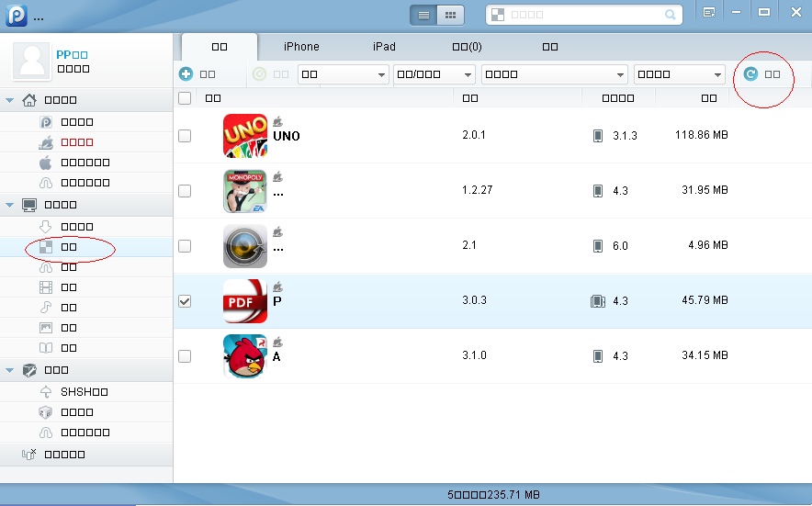Image resolution: width=812 pixels, height=506 pixels.
Task: Sort by version column header above 2.0.1
Action: point(470,98)
